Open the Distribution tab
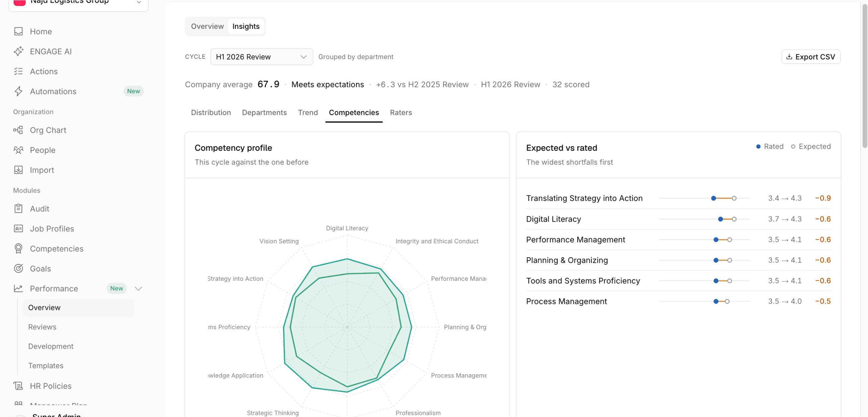 point(211,112)
